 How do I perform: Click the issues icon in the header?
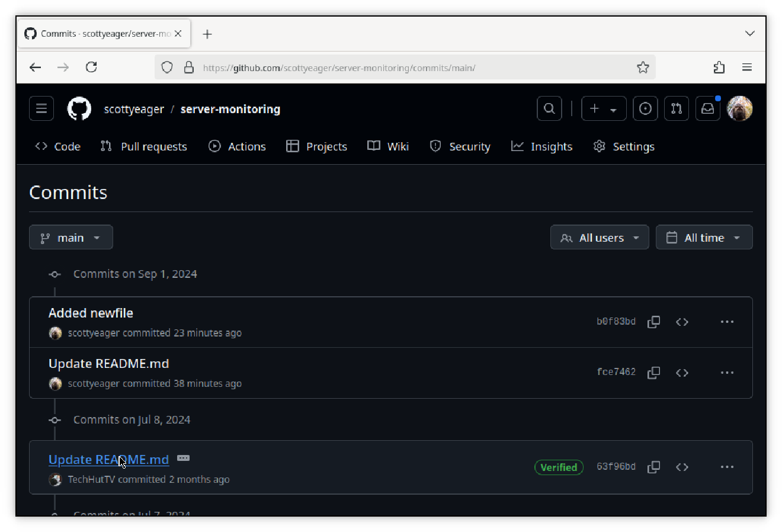point(645,108)
